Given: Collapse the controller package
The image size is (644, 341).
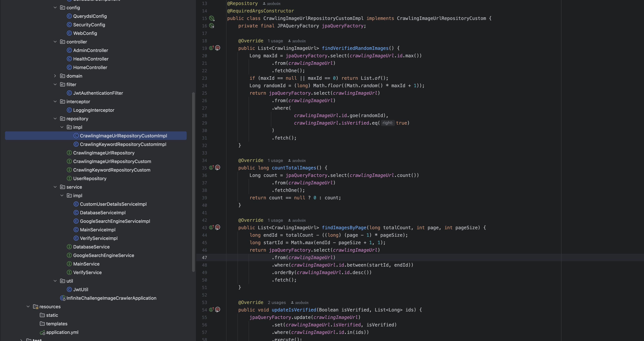Looking at the screenshot, I should point(55,42).
